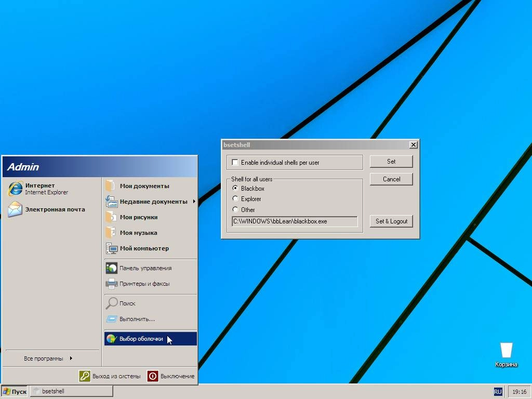Select the Корзина recycle bin on the desktop
This screenshot has width=532, height=399.
click(x=506, y=354)
